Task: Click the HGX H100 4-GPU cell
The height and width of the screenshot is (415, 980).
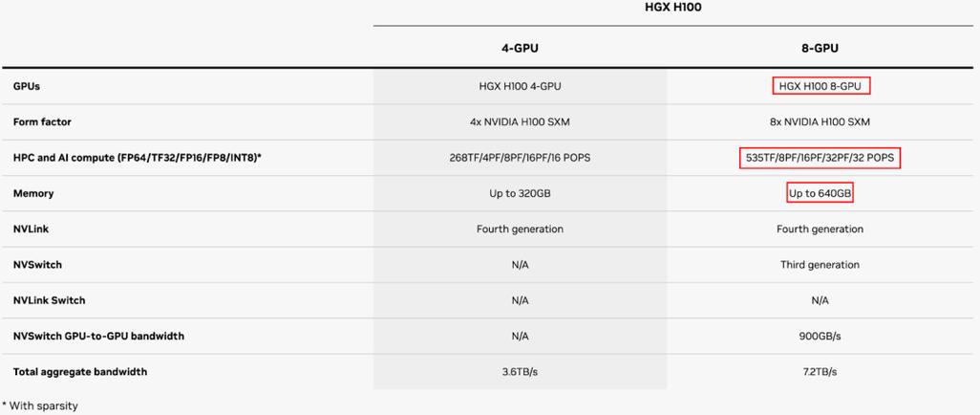Action: (520, 86)
